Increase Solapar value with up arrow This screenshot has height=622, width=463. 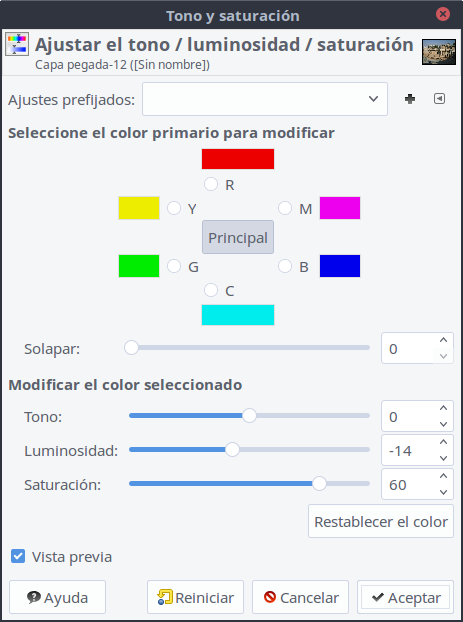coord(443,340)
